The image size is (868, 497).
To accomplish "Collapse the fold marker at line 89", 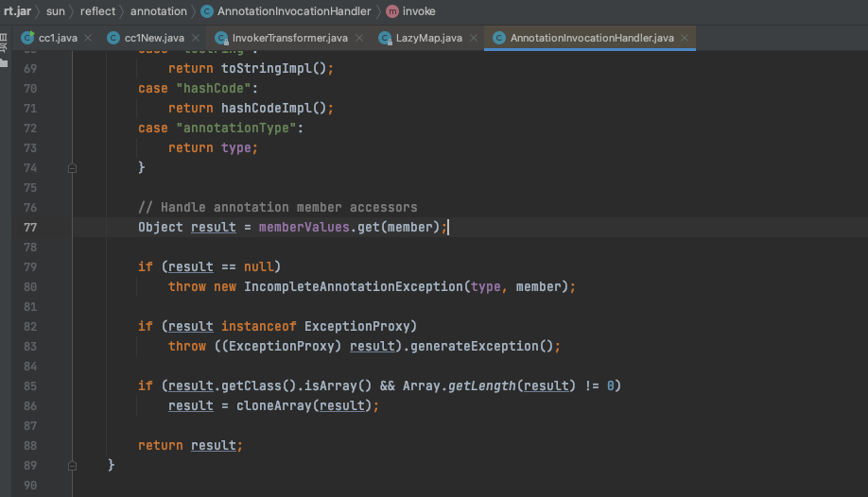I will point(72,466).
